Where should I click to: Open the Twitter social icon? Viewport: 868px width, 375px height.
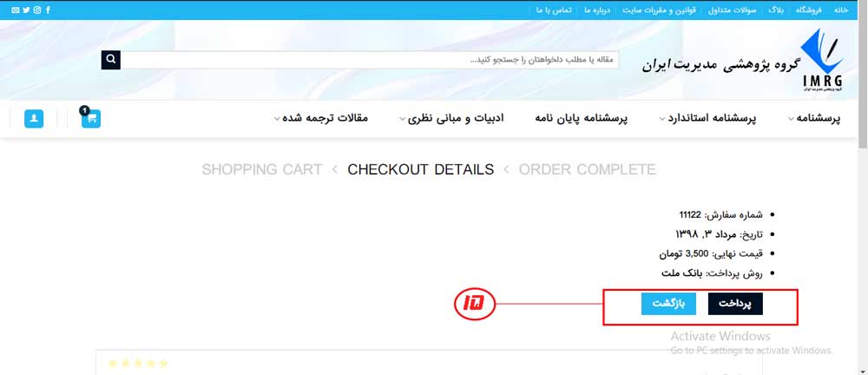26,10
